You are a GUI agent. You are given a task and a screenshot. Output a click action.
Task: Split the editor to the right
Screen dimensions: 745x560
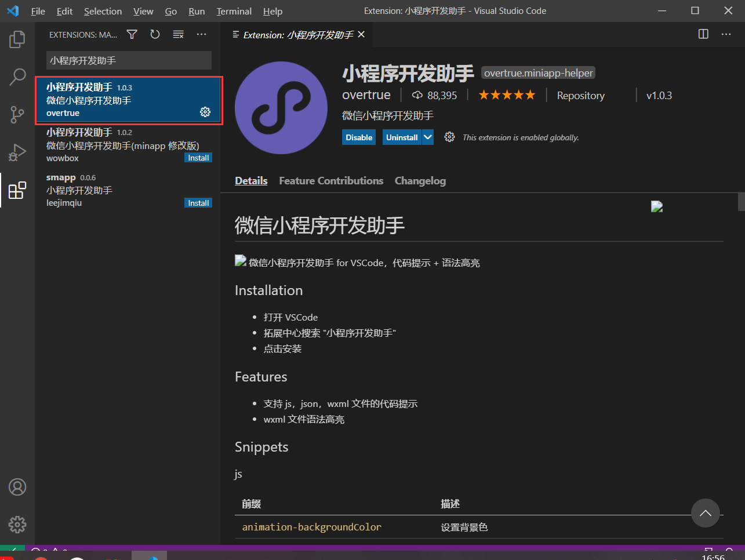[x=703, y=34]
